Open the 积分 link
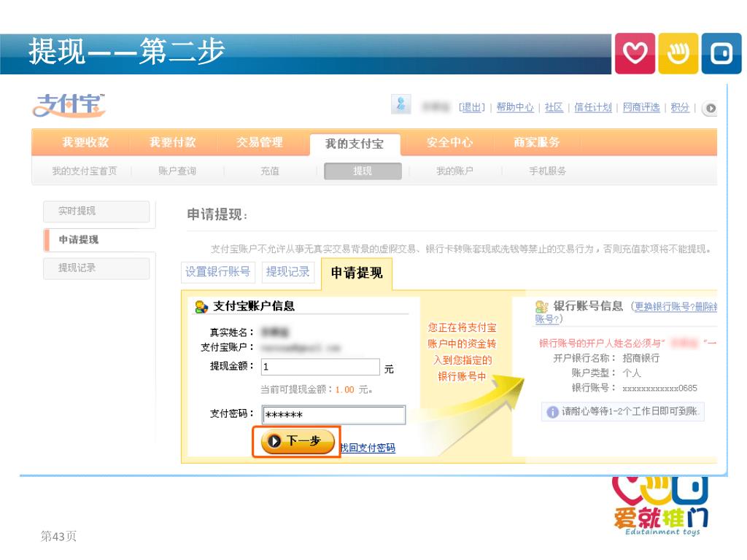Image resolution: width=747 pixels, height=560 pixels. click(680, 108)
